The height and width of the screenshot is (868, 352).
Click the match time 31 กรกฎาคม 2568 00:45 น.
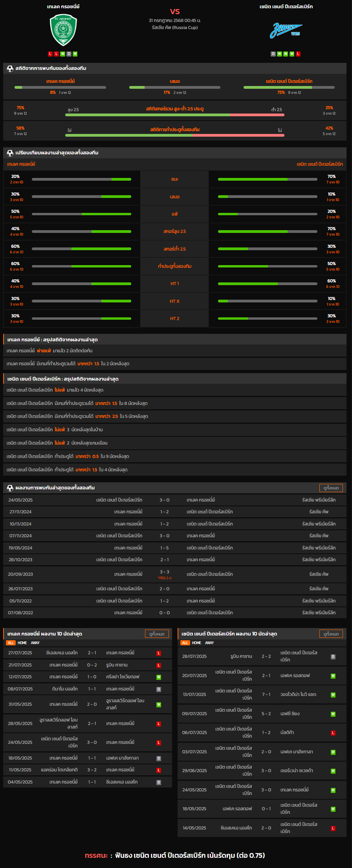click(175, 20)
